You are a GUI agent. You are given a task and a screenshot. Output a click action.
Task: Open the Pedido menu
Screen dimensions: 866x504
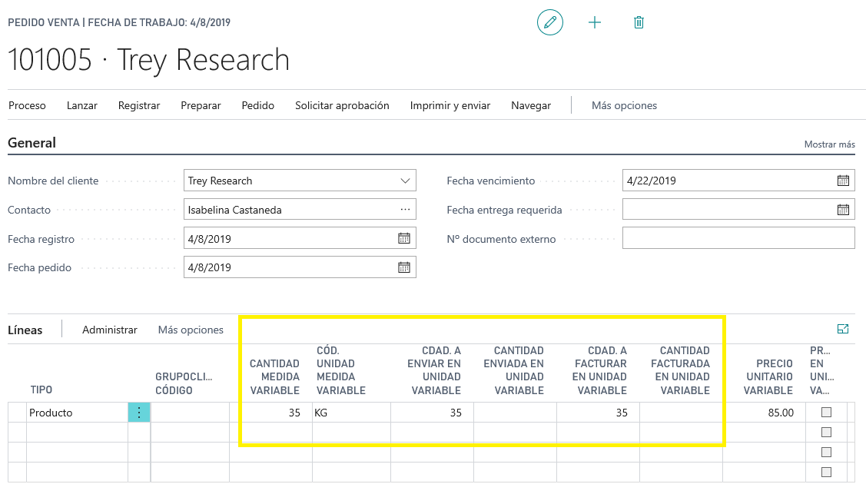point(258,105)
